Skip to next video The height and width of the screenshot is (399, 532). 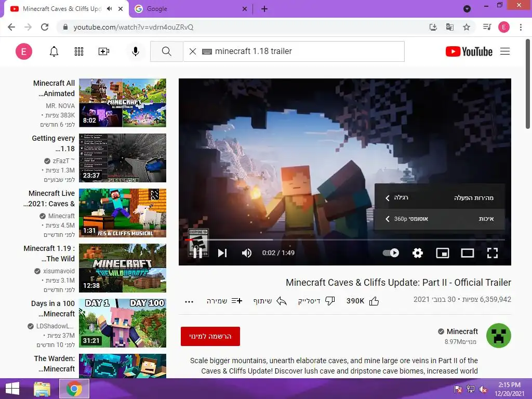(x=222, y=253)
